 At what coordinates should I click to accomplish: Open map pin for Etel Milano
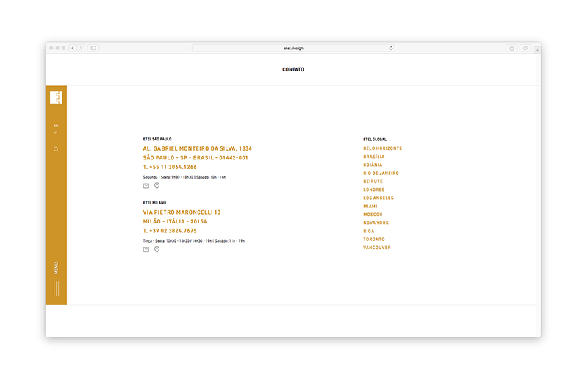click(157, 249)
